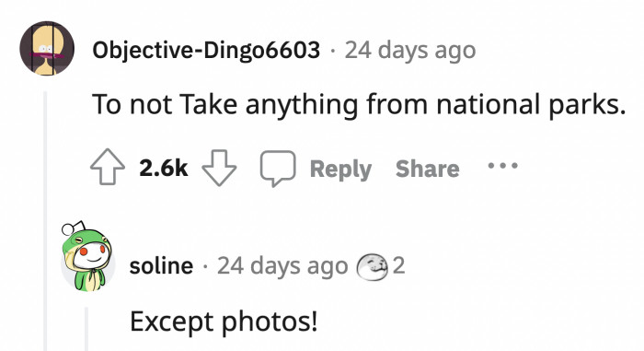Collapse soline's reply using its thread line
This screenshot has width=644, height=351.
pyautogui.click(x=86, y=329)
